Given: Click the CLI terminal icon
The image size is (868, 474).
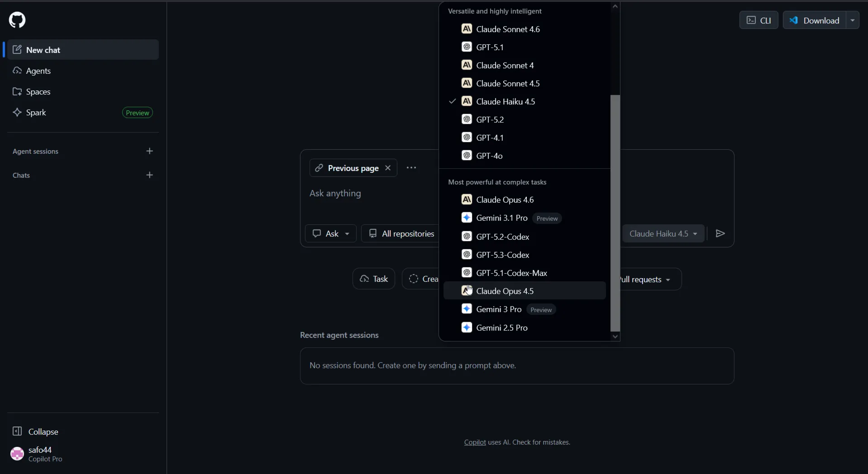Looking at the screenshot, I should tap(751, 20).
